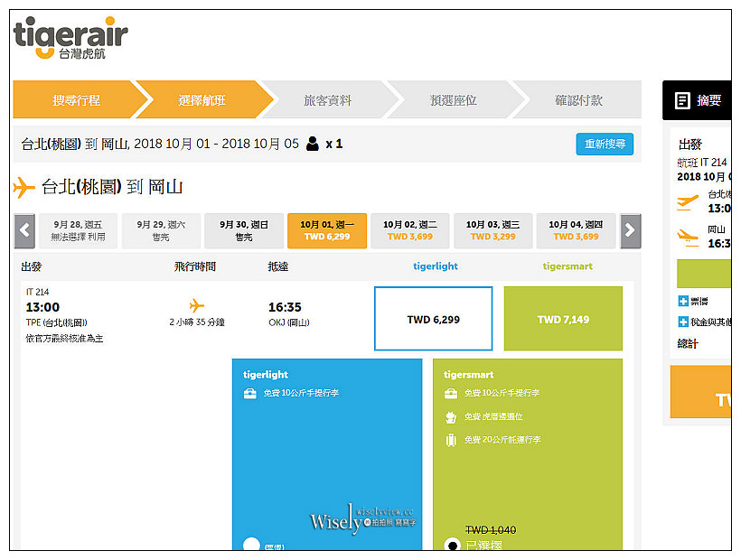Screen dimensions: 741x560
Task: Click the right arrow to show later dates
Action: click(630, 230)
